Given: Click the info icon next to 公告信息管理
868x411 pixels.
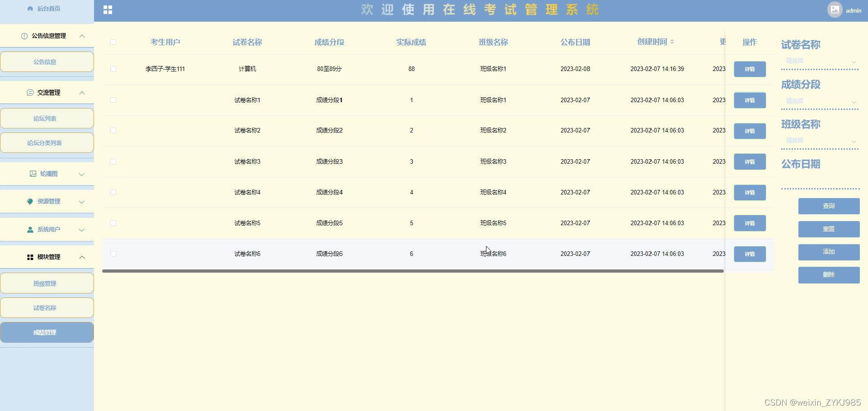Looking at the screenshot, I should pyautogui.click(x=24, y=36).
